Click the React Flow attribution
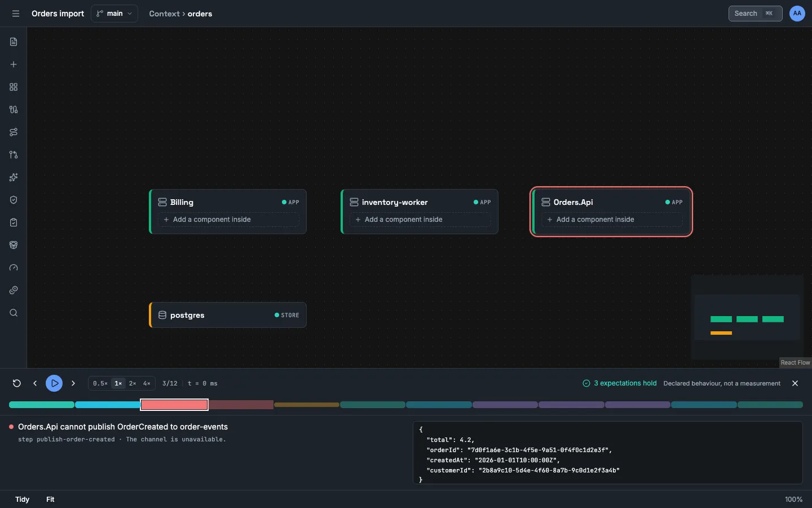Screen dimensions: 812x508 pos(795,363)
